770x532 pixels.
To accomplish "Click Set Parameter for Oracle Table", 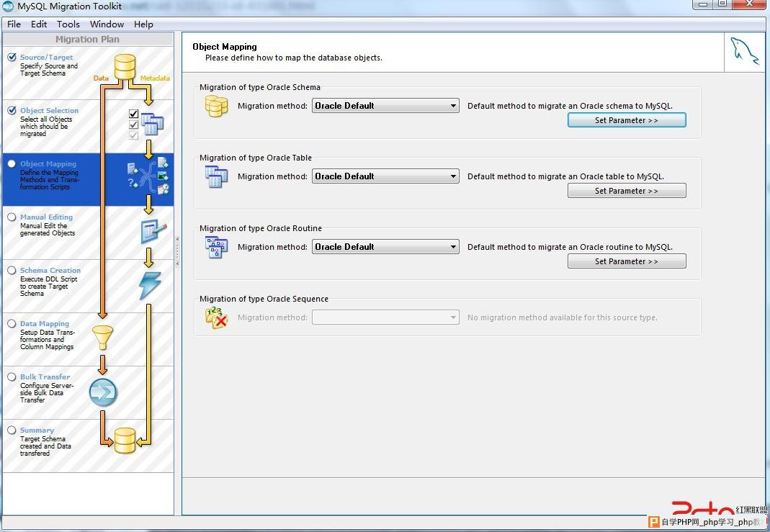I will [x=627, y=191].
